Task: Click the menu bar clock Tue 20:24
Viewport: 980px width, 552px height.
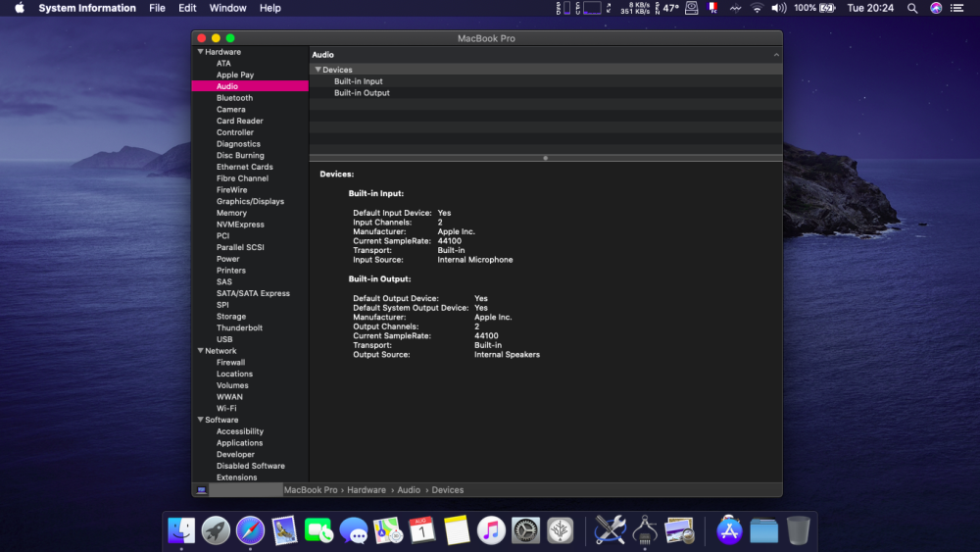Action: tap(870, 8)
